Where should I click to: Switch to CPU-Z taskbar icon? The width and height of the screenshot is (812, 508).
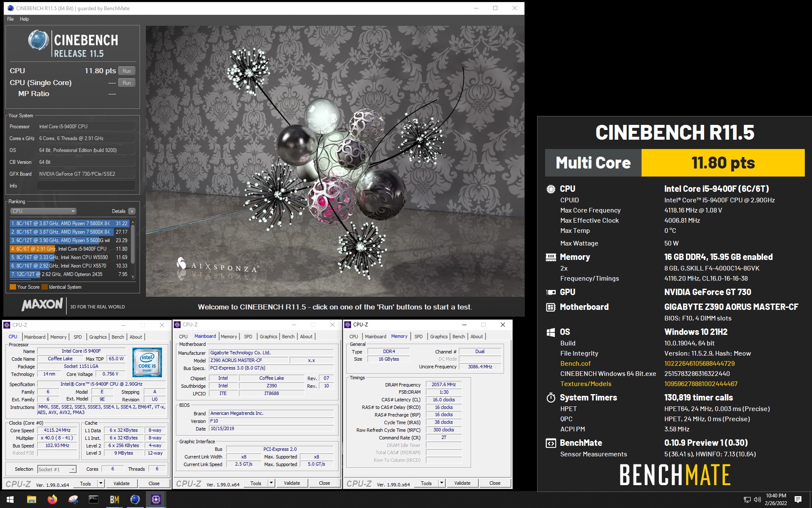click(156, 500)
